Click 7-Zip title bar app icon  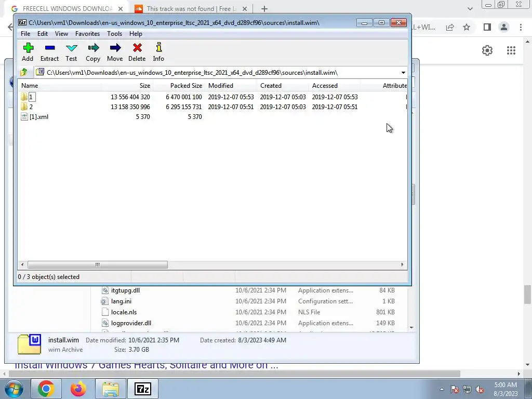22,23
